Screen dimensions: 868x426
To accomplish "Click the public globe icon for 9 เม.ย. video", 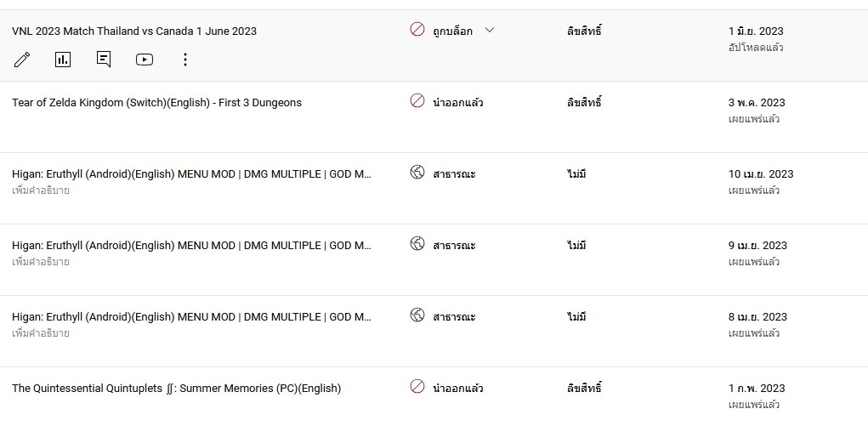I will [417, 244].
